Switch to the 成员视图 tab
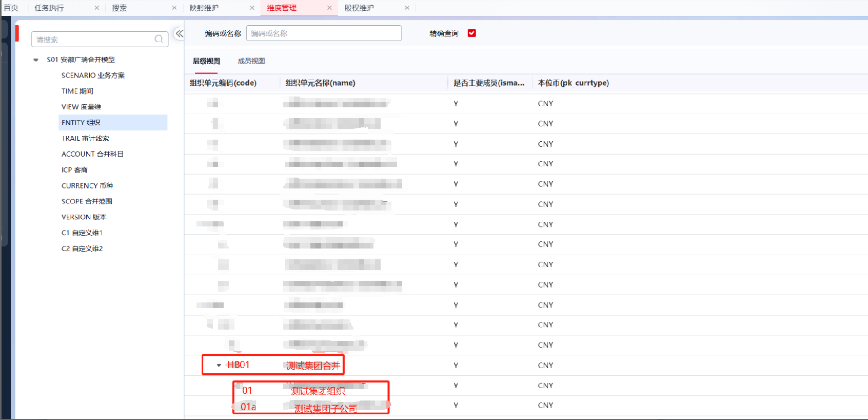The width and height of the screenshot is (868, 420). [x=251, y=61]
